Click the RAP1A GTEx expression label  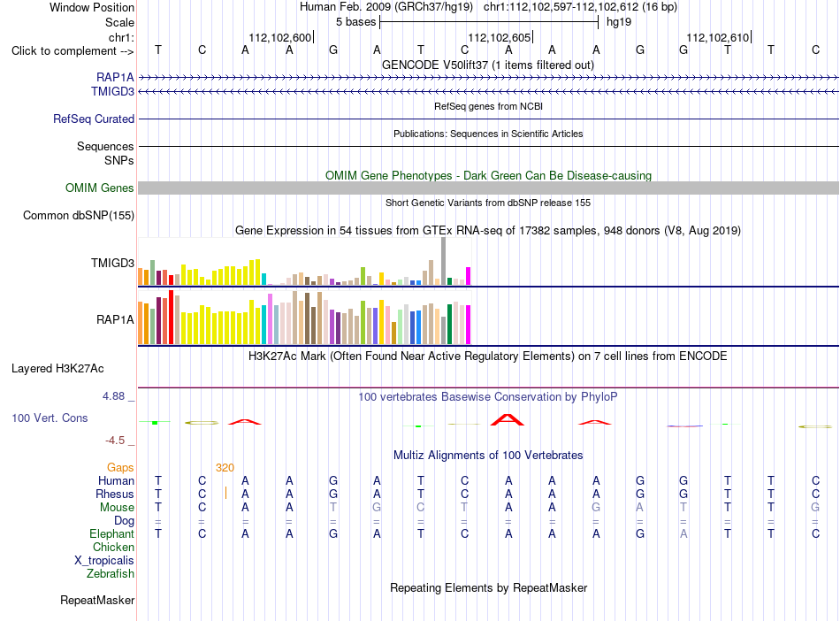(115, 320)
